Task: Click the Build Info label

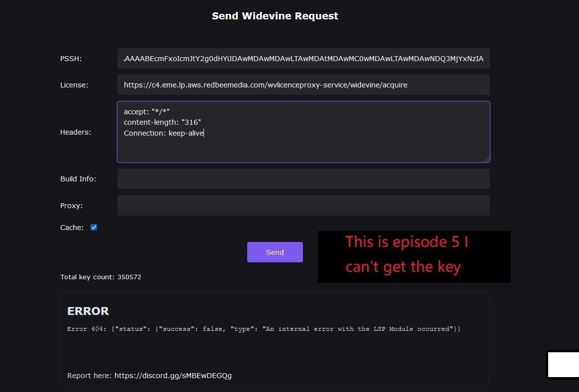Action: (x=78, y=179)
